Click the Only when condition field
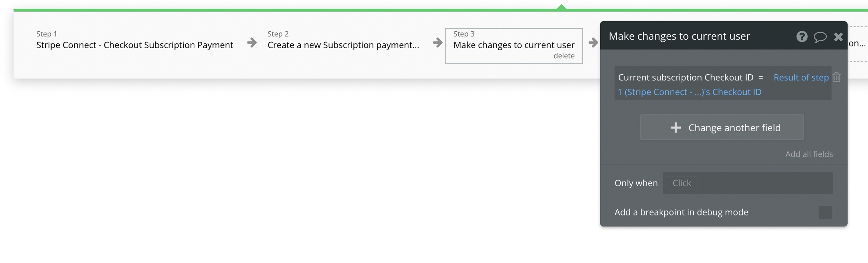Image resolution: width=868 pixels, height=263 pixels. tap(747, 183)
